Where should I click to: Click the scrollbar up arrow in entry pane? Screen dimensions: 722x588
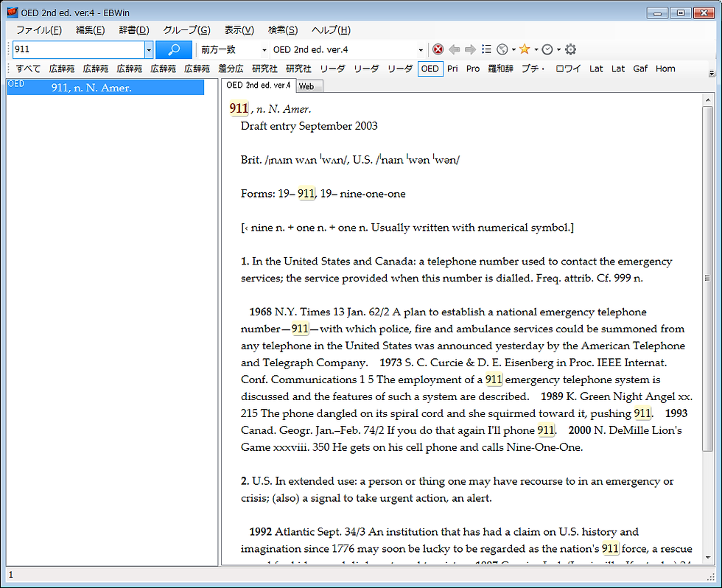pyautogui.click(x=708, y=100)
